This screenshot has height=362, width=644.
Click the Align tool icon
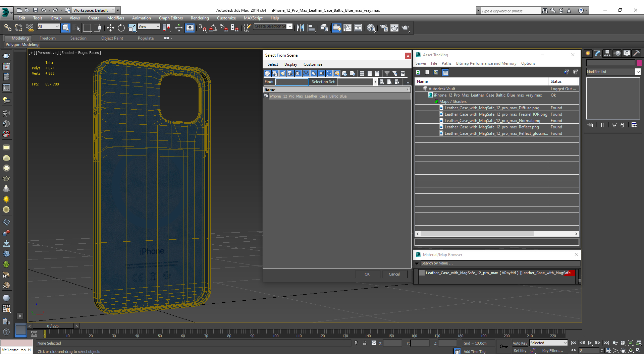pos(312,28)
